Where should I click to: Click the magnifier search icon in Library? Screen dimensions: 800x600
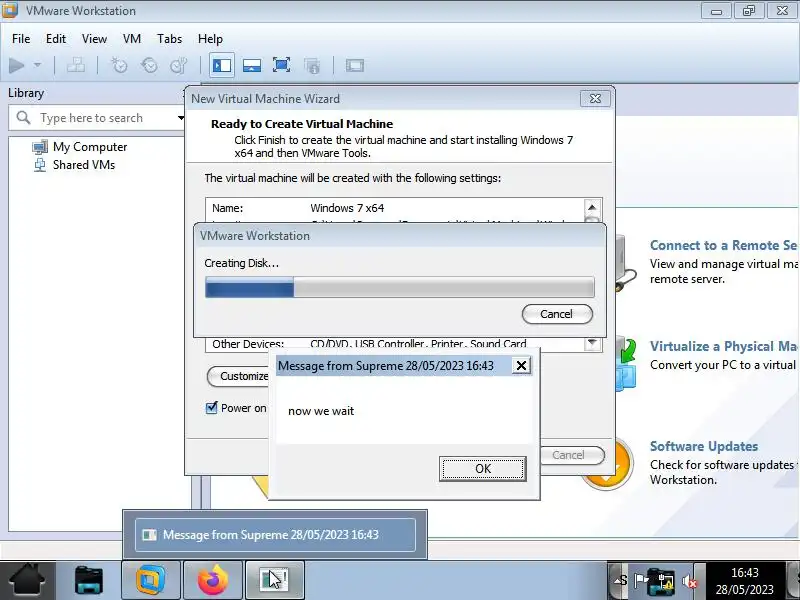(x=23, y=118)
